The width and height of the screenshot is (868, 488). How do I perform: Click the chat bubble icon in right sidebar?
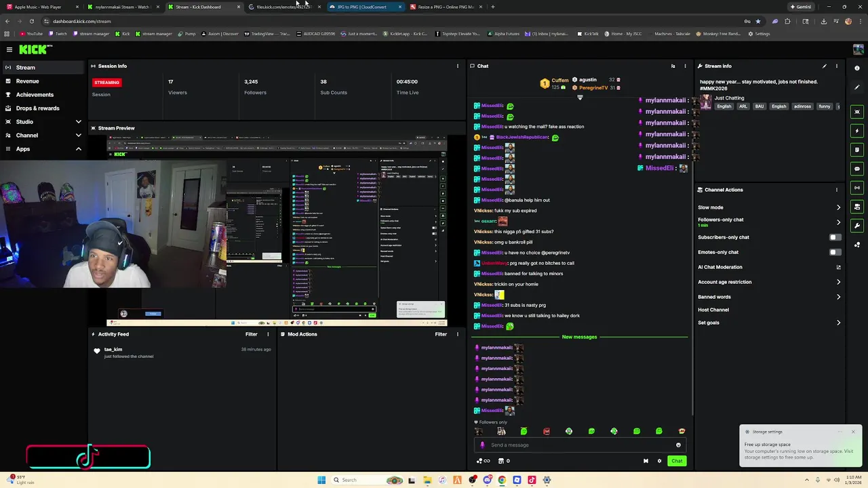pyautogui.click(x=857, y=169)
